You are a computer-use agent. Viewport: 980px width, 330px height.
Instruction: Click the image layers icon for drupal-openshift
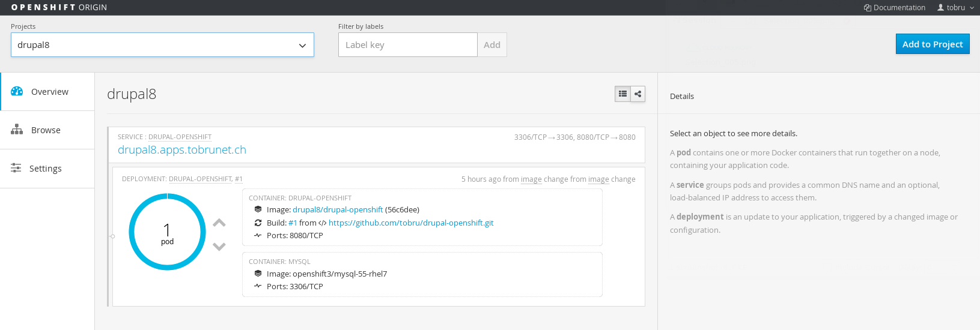258,209
